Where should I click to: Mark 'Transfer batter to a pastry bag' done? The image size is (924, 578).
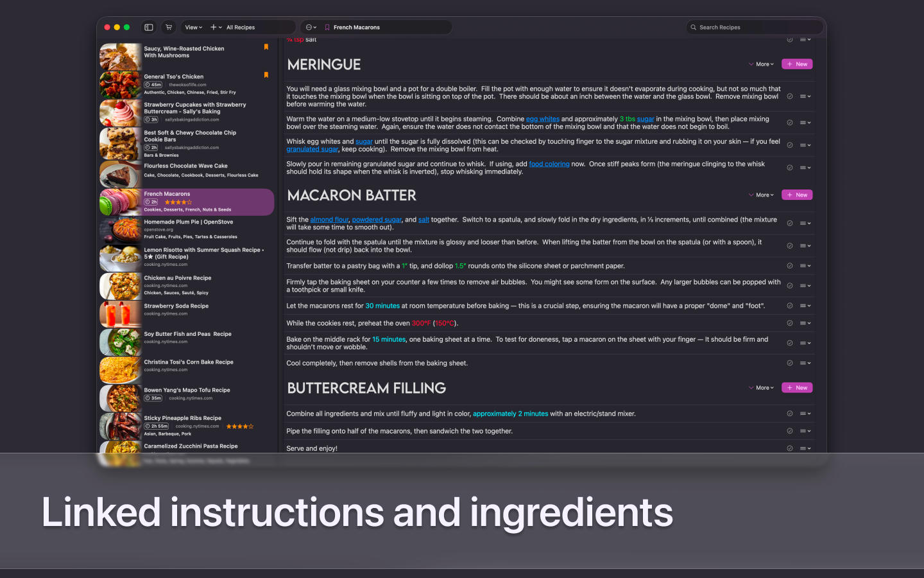[x=790, y=266]
